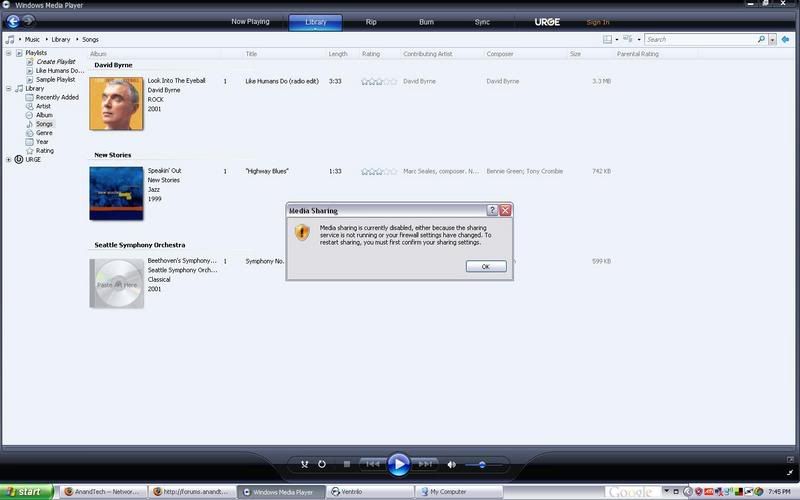Click the Paste Art Here CD placeholder
This screenshot has height=500, width=800.
[x=116, y=284]
